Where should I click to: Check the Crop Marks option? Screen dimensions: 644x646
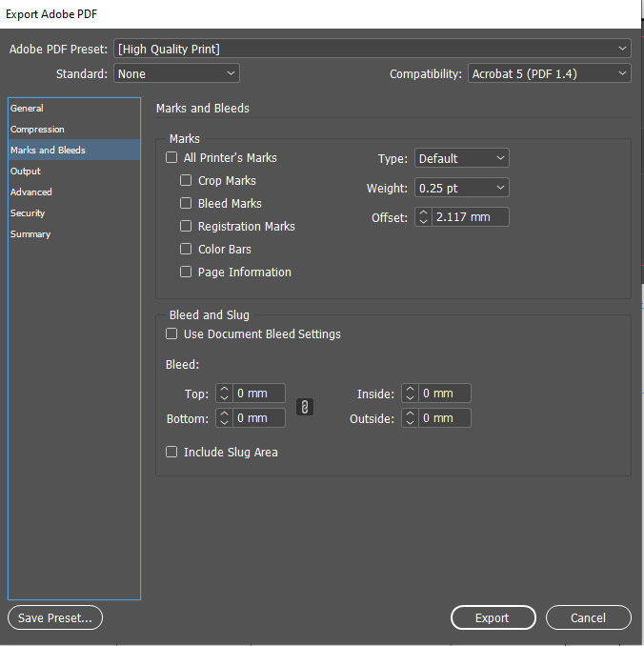186,180
